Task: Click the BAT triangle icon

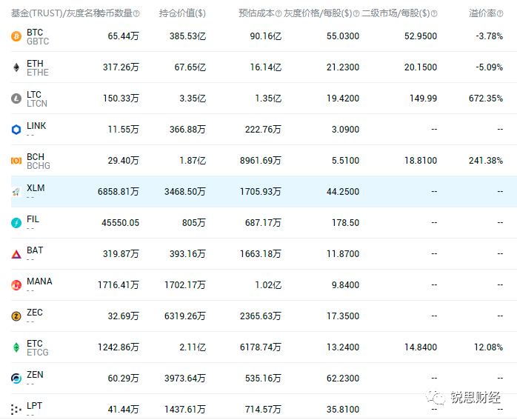Action: 16,254
